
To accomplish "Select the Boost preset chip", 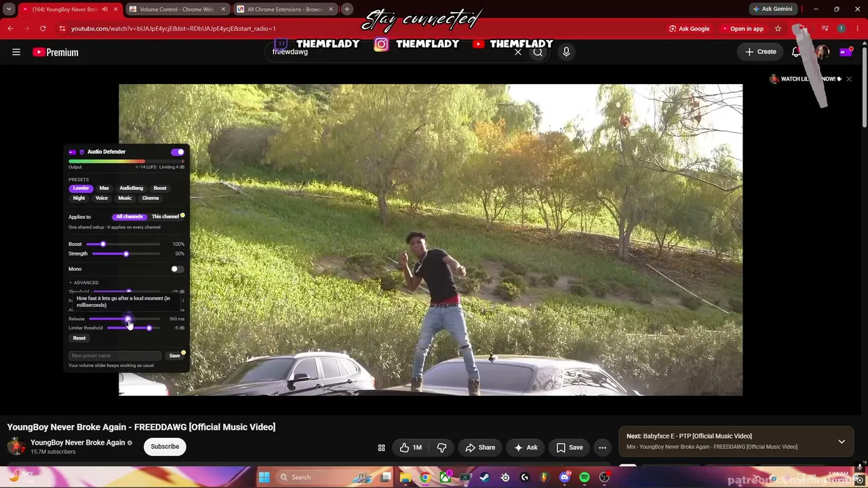I will click(x=160, y=188).
